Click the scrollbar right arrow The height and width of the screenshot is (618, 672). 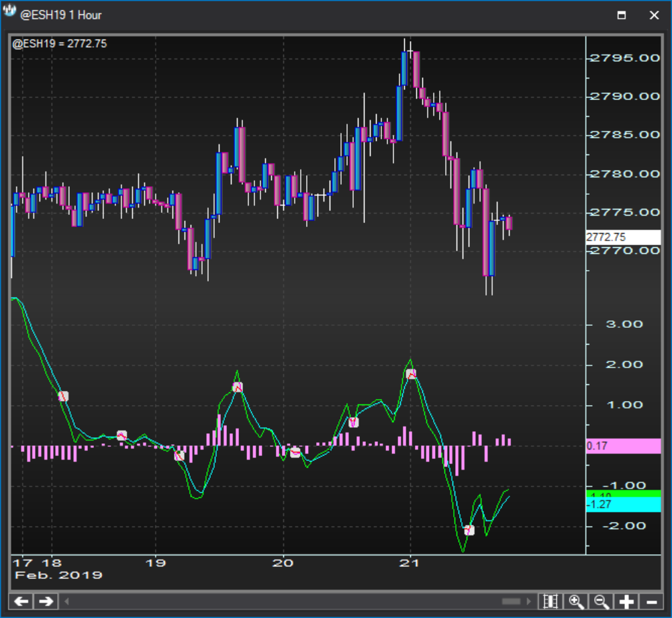coord(528,601)
